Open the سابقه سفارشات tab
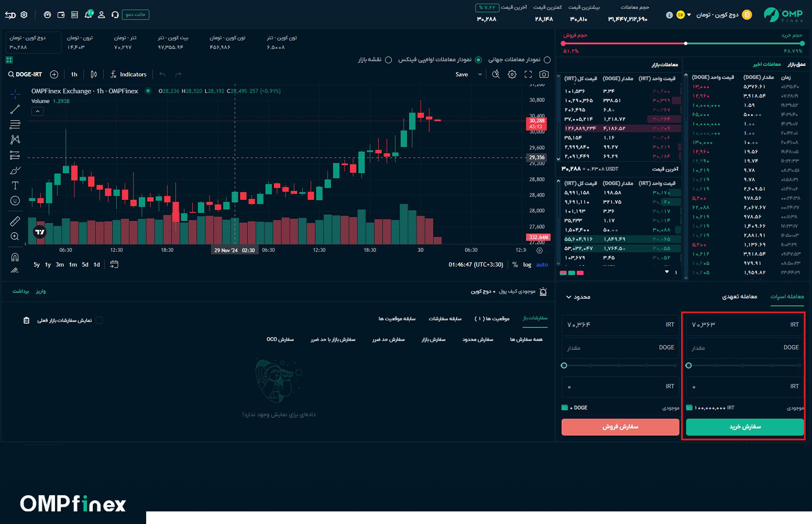 point(445,319)
